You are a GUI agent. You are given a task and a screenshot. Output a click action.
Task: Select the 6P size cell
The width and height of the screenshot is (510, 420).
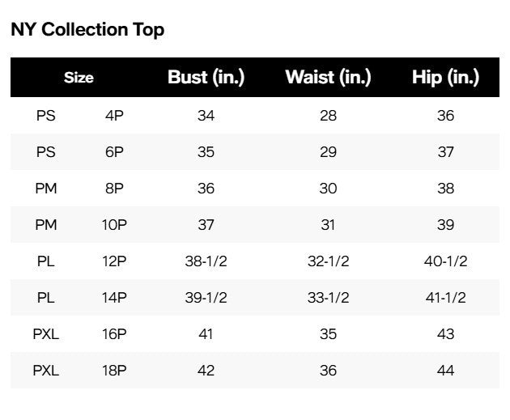pyautogui.click(x=114, y=152)
